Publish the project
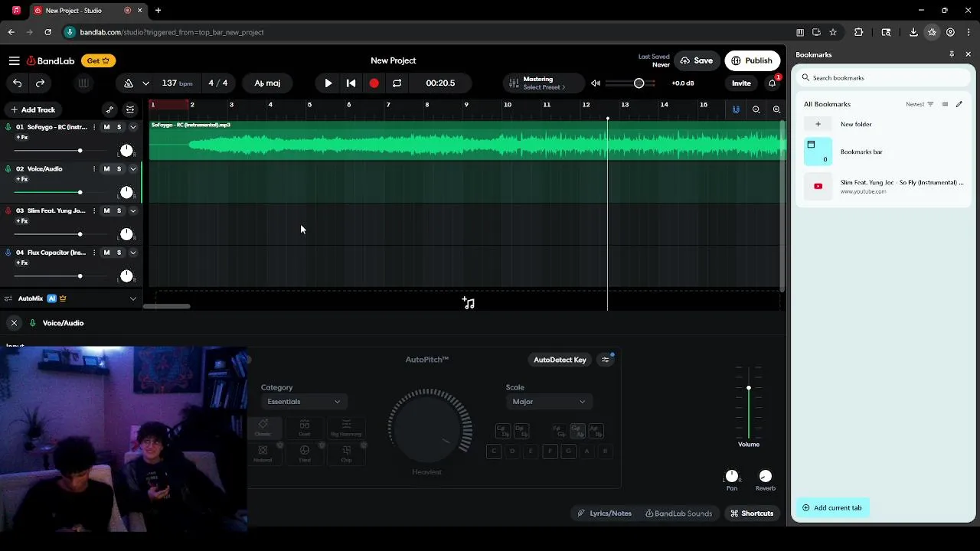Image resolution: width=980 pixels, height=551 pixels. [752, 60]
